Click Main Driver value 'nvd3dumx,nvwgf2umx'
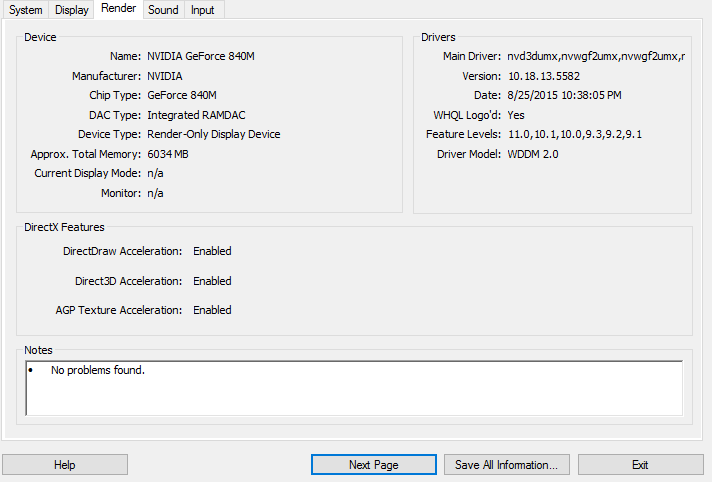The width and height of the screenshot is (712, 482). click(596, 56)
